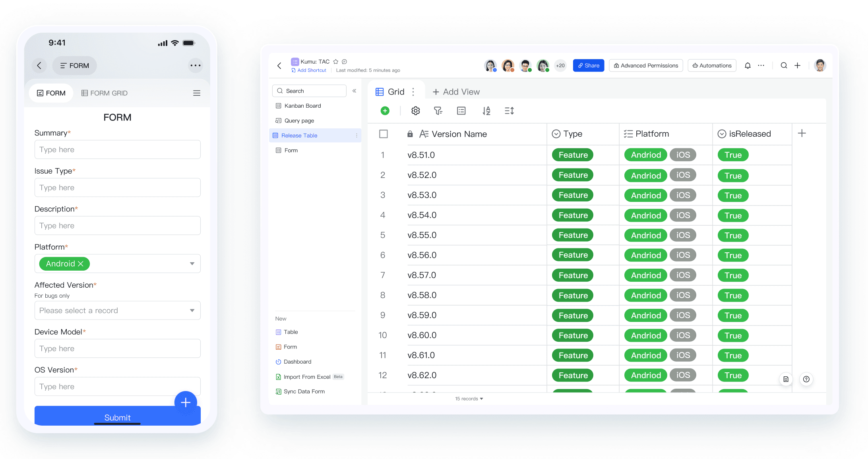Tick the select-all checkbox in the table header
This screenshot has height=459, width=868.
384,134
